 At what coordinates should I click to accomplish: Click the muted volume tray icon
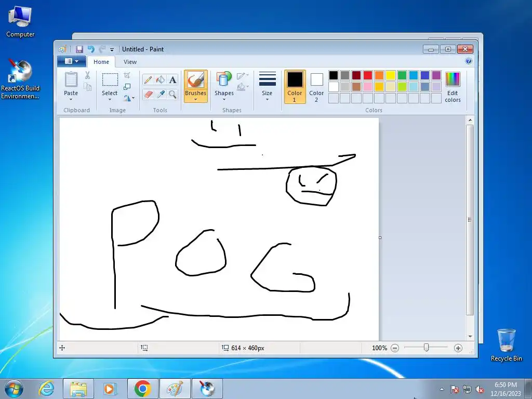480,390
